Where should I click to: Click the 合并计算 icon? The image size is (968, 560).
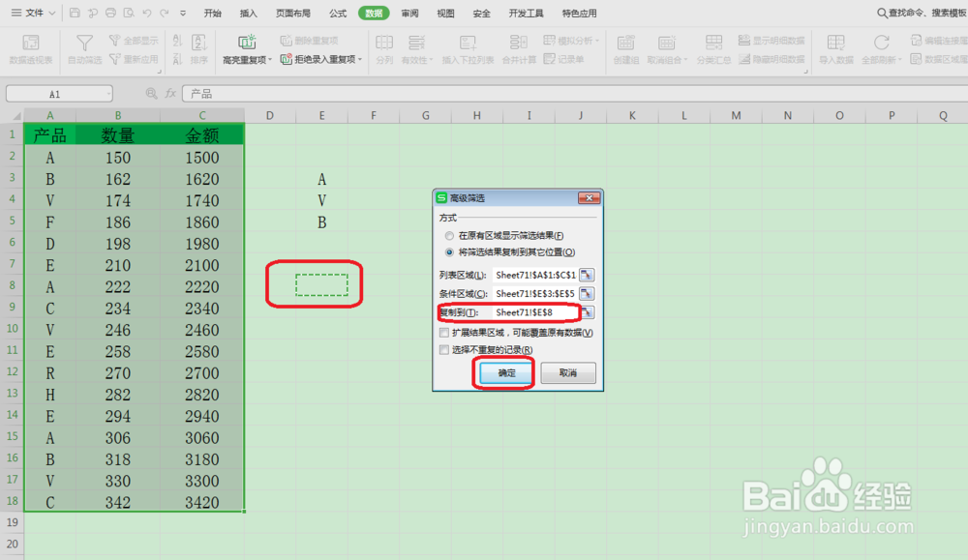click(x=519, y=44)
